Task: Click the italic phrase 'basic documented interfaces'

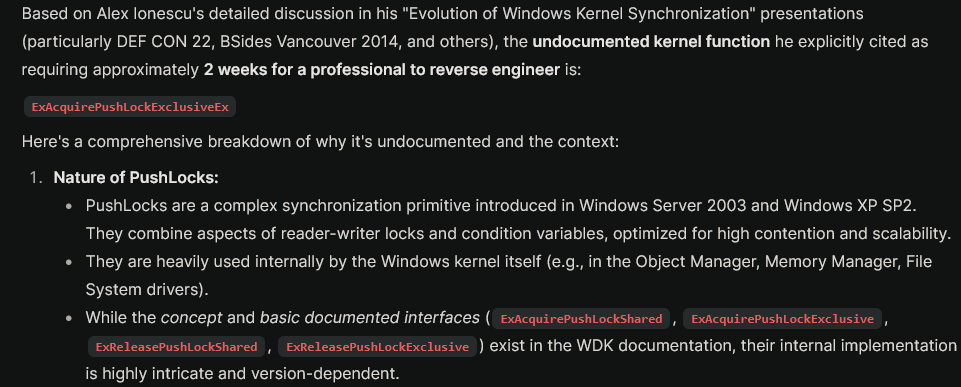Action: pyautogui.click(x=370, y=318)
